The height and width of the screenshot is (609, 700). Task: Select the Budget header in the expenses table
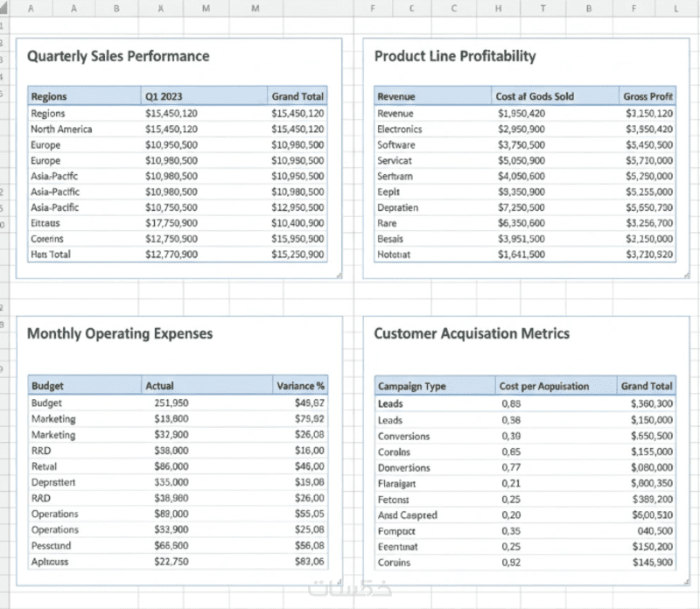pos(47,385)
